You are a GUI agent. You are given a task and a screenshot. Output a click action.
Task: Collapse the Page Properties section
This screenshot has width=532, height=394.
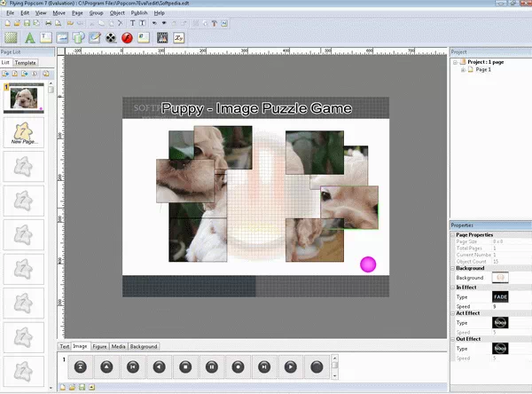pyautogui.click(x=452, y=234)
